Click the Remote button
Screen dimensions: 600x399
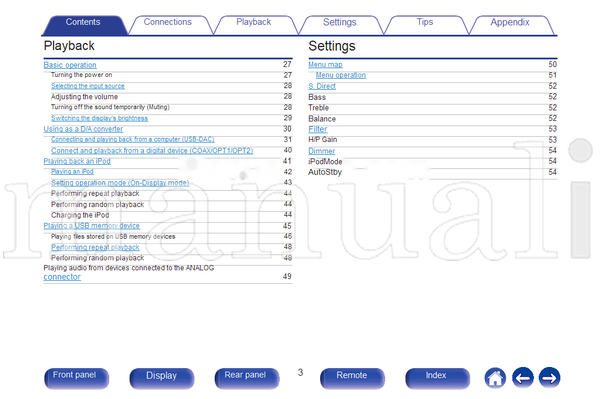[x=352, y=378]
